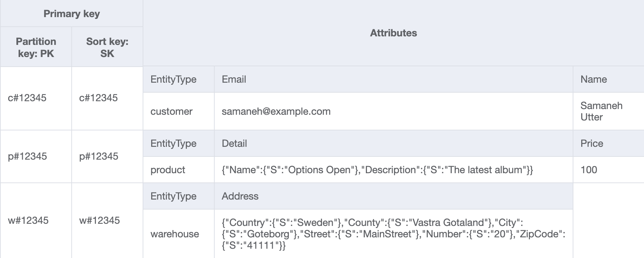Image resolution: width=644 pixels, height=258 pixels.
Task: Select the product entity type cell
Action: [168, 170]
